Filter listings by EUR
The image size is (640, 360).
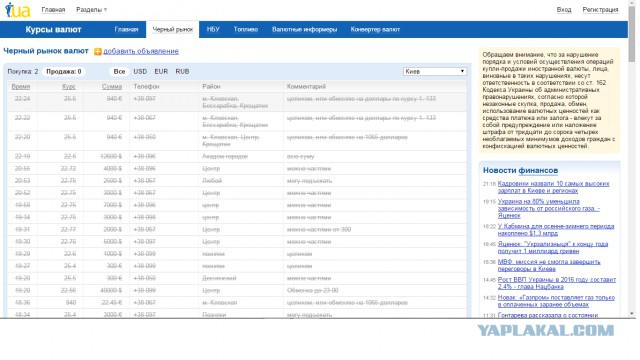[161, 71]
